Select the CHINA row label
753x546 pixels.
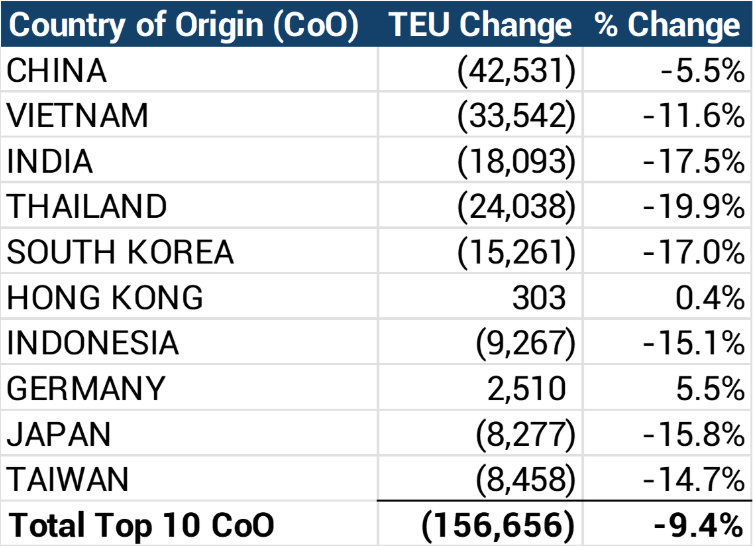coord(57,71)
